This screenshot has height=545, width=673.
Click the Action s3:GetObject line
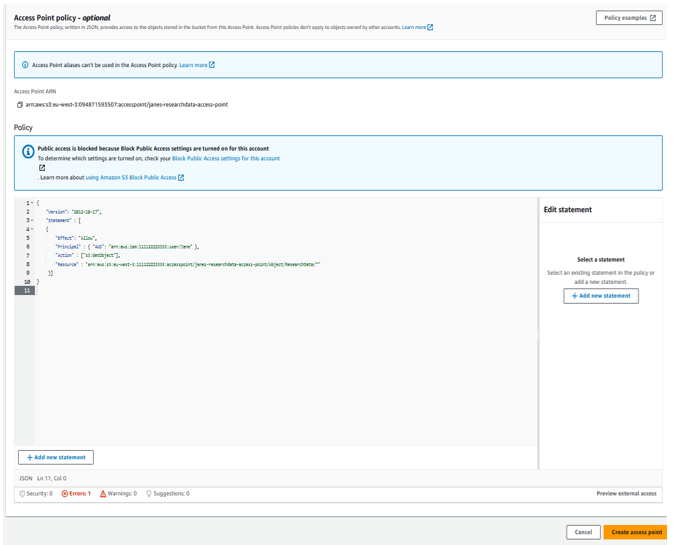tap(88, 255)
